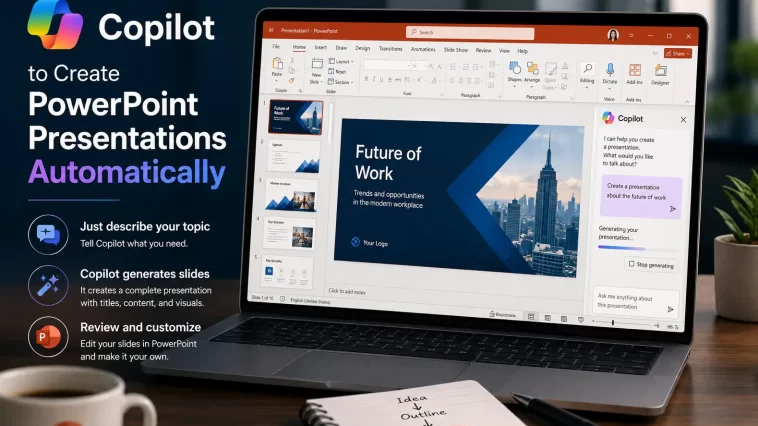This screenshot has height=426, width=758.
Task: Switch to the Design tab
Action: (363, 48)
